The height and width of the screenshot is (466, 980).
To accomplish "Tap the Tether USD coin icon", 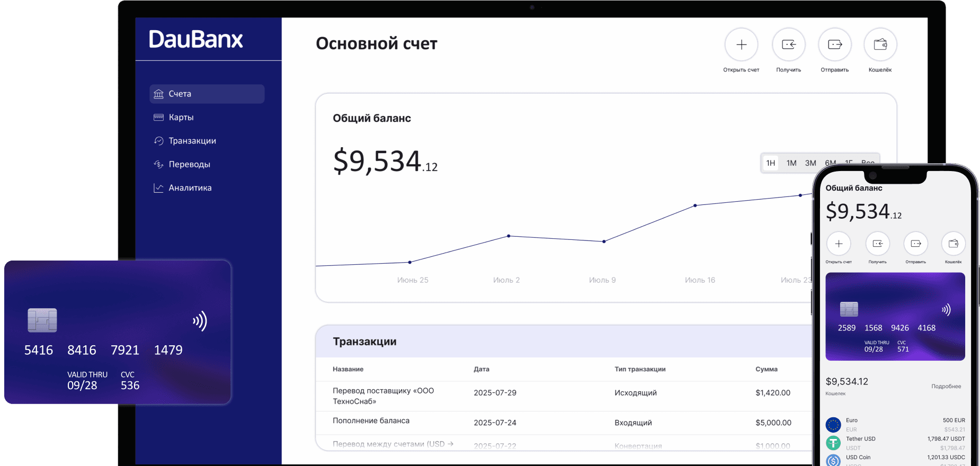I will click(833, 443).
